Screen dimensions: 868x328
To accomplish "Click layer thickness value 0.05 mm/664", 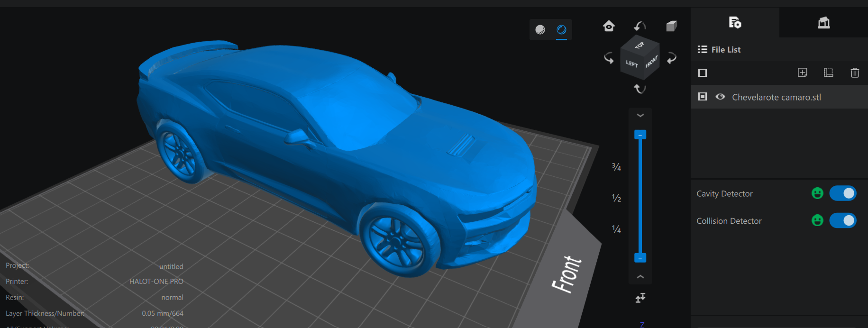I will [163, 313].
